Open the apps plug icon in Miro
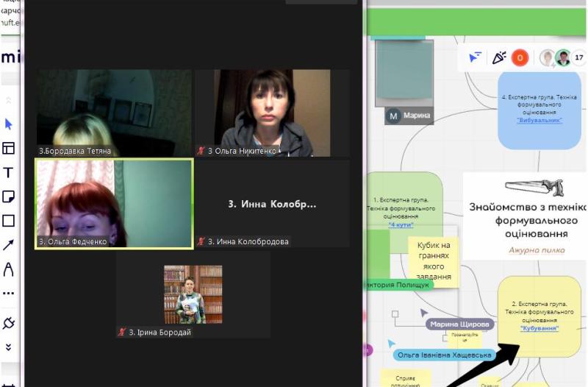 8,323
